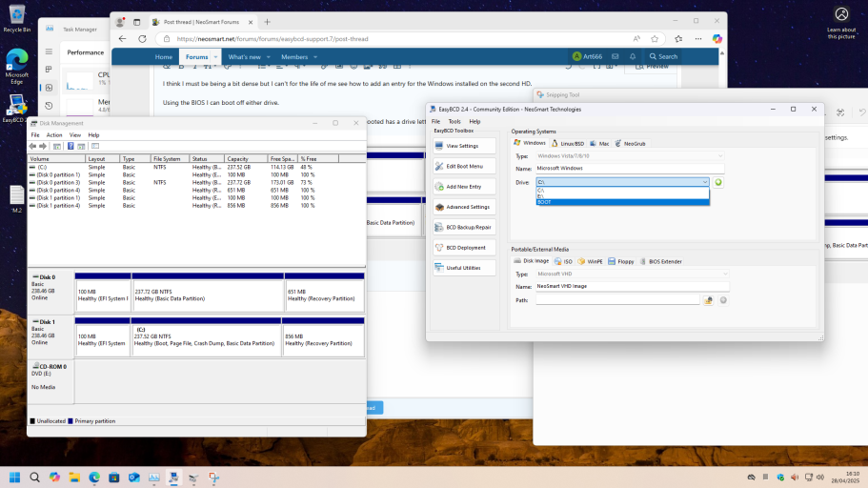Open EasyBCD File menu

435,121
